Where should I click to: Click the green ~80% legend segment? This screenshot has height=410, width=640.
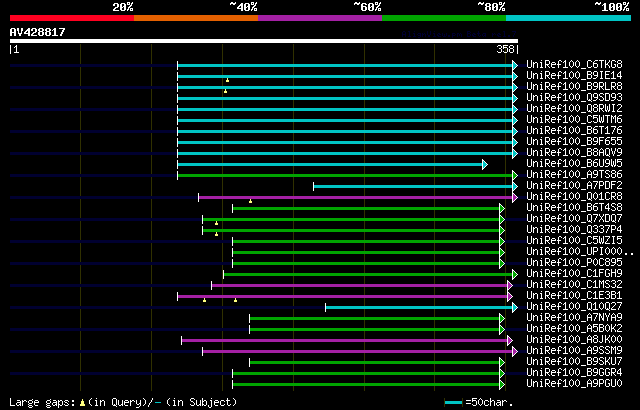click(x=444, y=18)
